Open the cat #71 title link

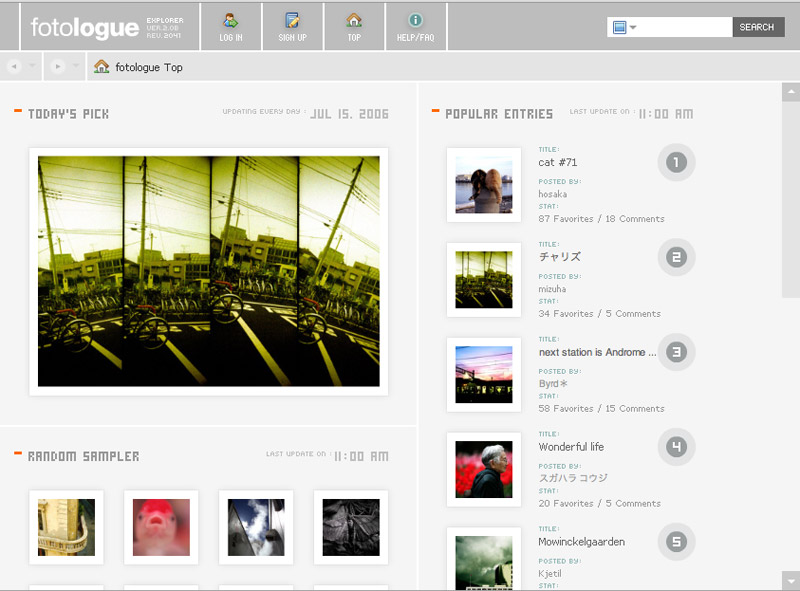click(x=558, y=162)
